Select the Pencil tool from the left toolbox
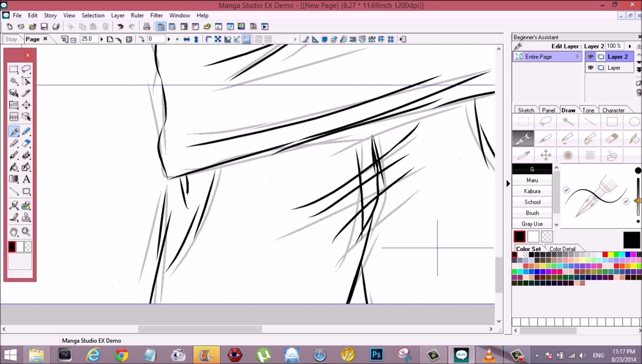The width and height of the screenshot is (642, 364). (x=26, y=131)
